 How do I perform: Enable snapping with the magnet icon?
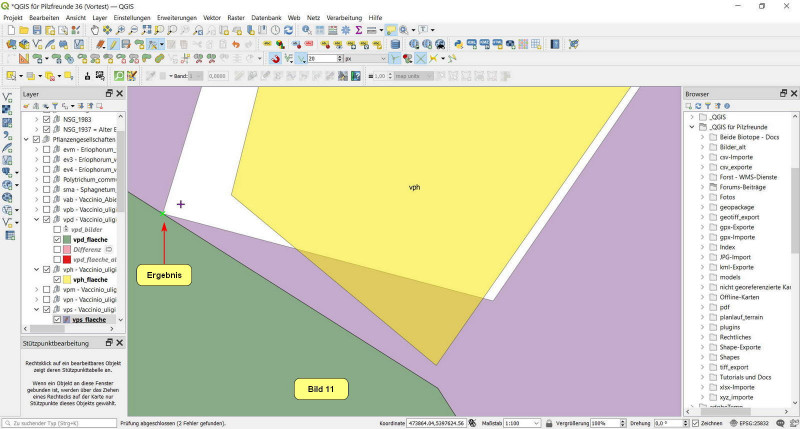point(274,59)
